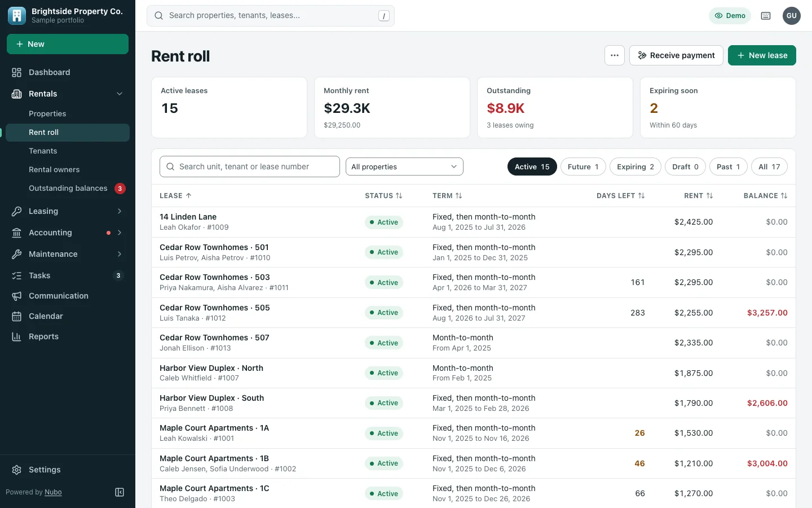Image resolution: width=812 pixels, height=508 pixels.
Task: Open Outstanding balances in sidebar
Action: [68, 189]
